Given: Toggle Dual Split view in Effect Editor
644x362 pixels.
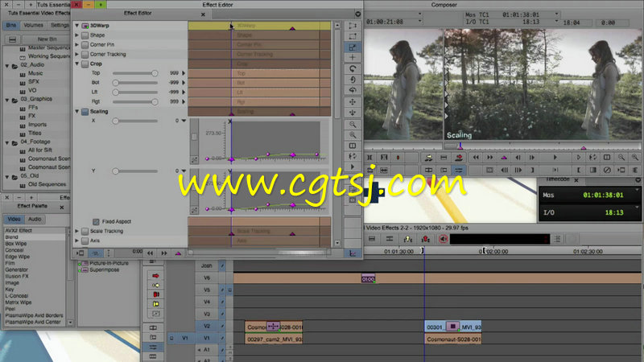Looking at the screenshot, I should click(x=353, y=146).
